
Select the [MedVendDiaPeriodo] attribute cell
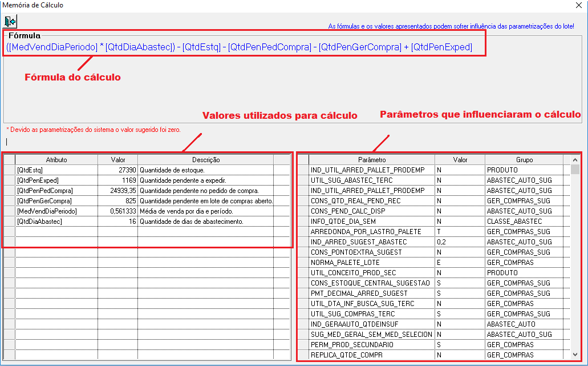pyautogui.click(x=56, y=211)
